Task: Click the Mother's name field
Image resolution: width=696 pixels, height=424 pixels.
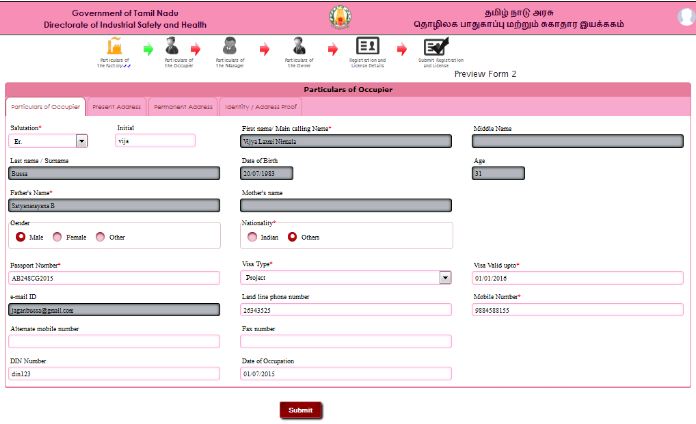Action: pyautogui.click(x=346, y=205)
